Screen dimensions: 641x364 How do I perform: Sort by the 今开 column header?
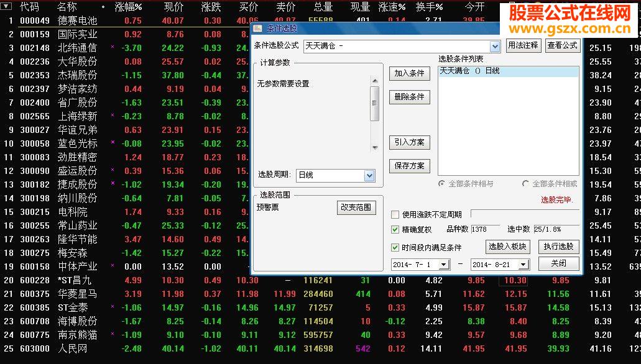pos(474,7)
